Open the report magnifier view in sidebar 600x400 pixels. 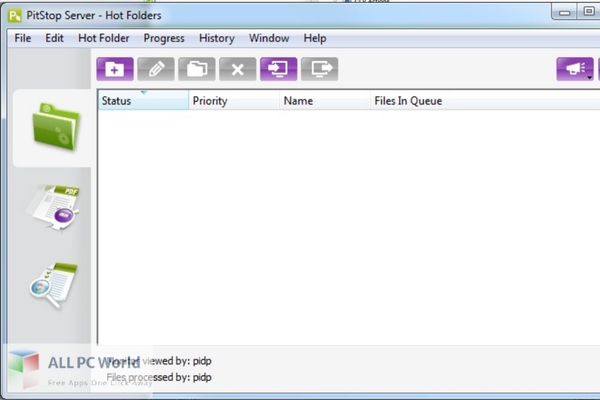[54, 285]
